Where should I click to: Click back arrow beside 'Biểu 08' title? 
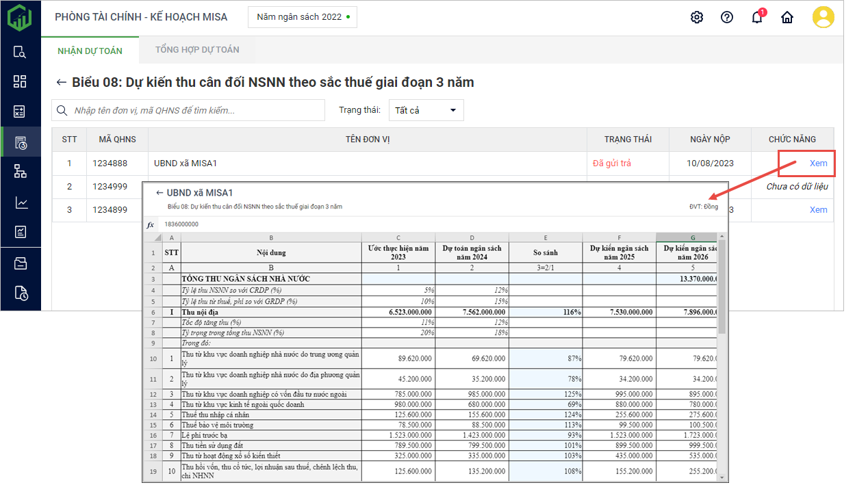coord(62,83)
